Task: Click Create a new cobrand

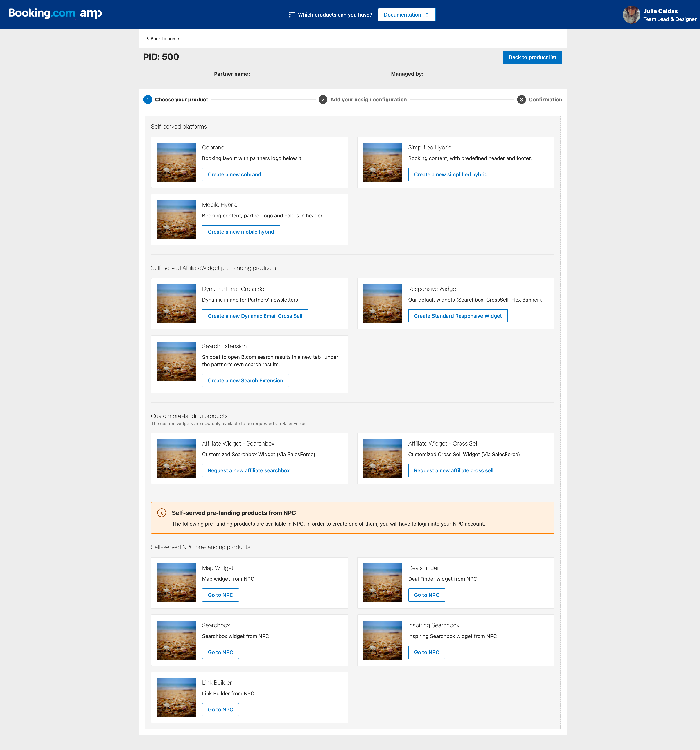Action: 234,175
